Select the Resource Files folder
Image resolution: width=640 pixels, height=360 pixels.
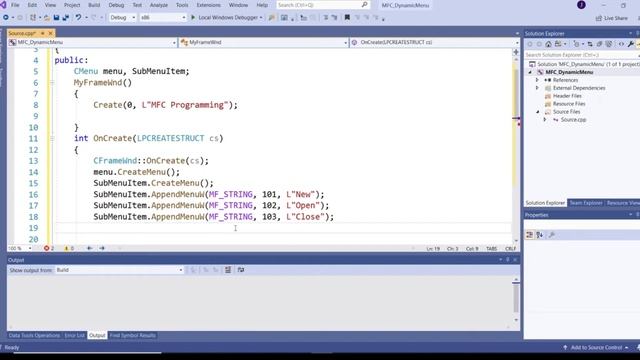569,104
